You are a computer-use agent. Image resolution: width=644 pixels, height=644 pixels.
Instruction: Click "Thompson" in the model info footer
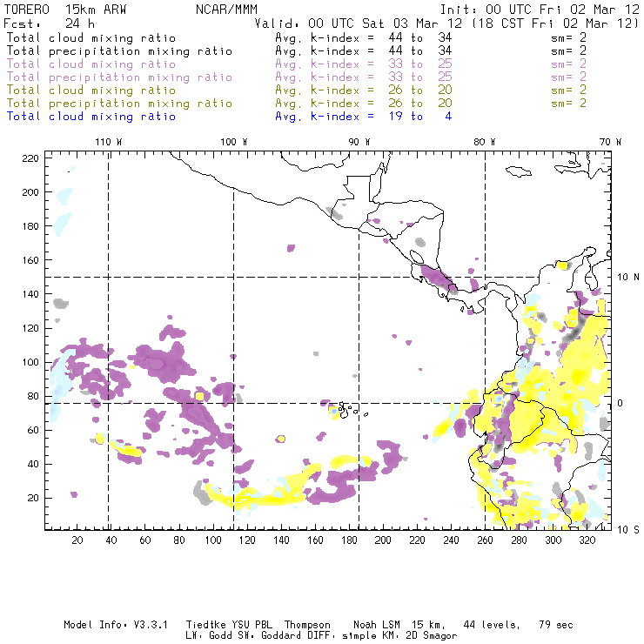pos(307,625)
